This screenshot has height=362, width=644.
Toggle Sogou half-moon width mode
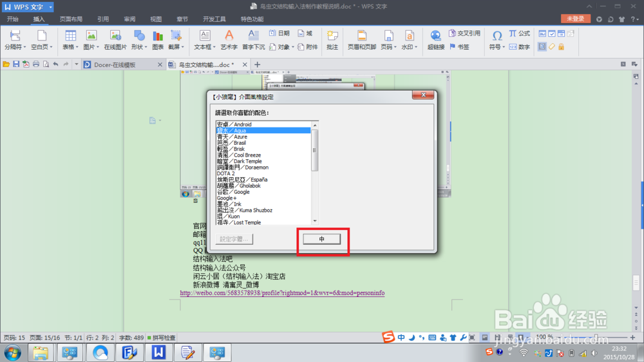412,338
